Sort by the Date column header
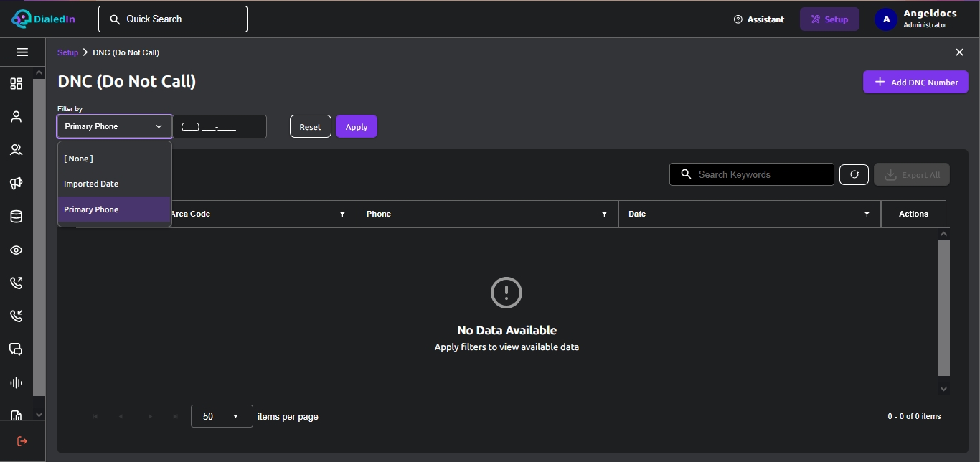The width and height of the screenshot is (980, 462). 637,214
